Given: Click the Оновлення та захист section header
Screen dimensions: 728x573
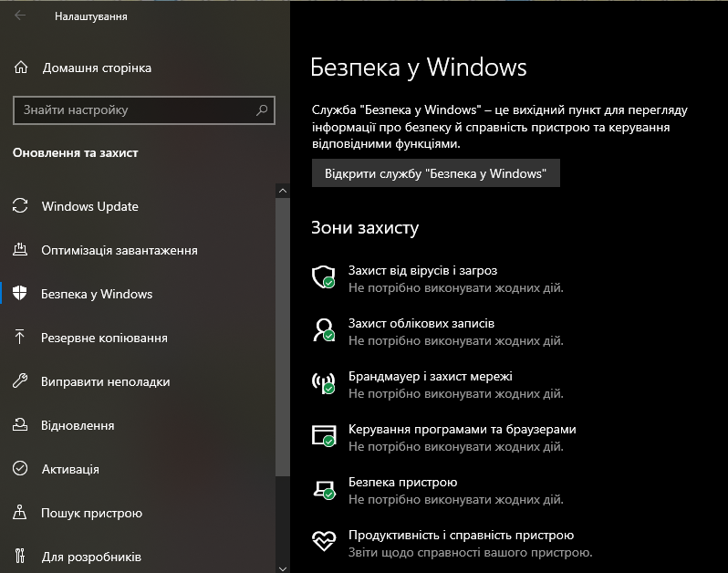Looking at the screenshot, I should [75, 152].
